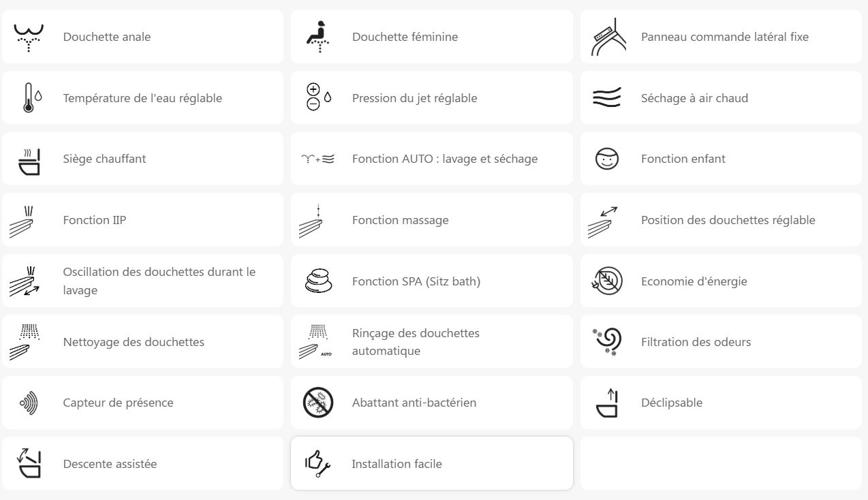Screen dimensions: 868x500
Task: Click the Installation facile card
Action: point(431,463)
